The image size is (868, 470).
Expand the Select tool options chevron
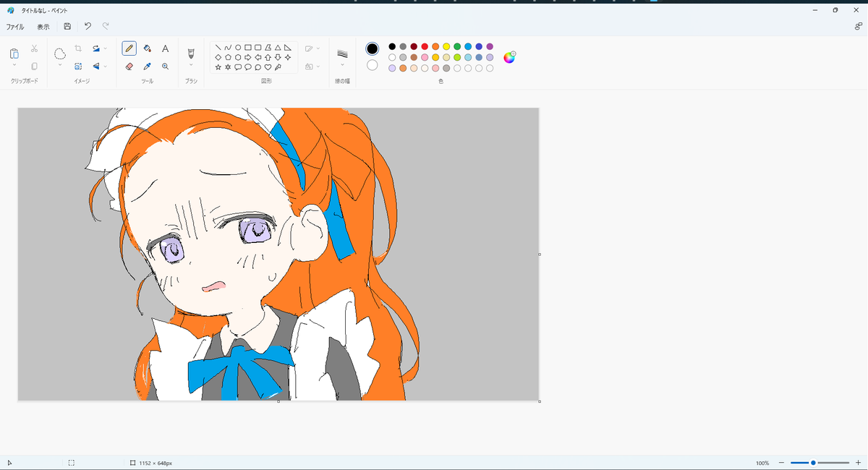60,66
